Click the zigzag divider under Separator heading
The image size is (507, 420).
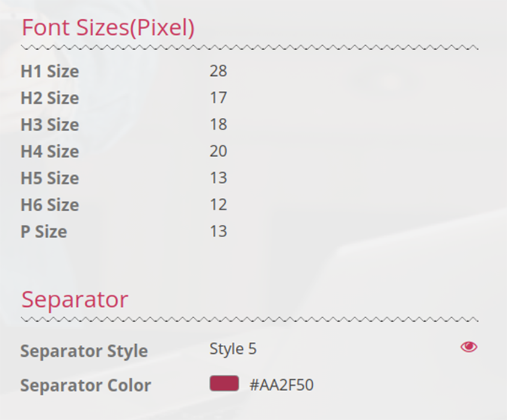tap(250, 320)
